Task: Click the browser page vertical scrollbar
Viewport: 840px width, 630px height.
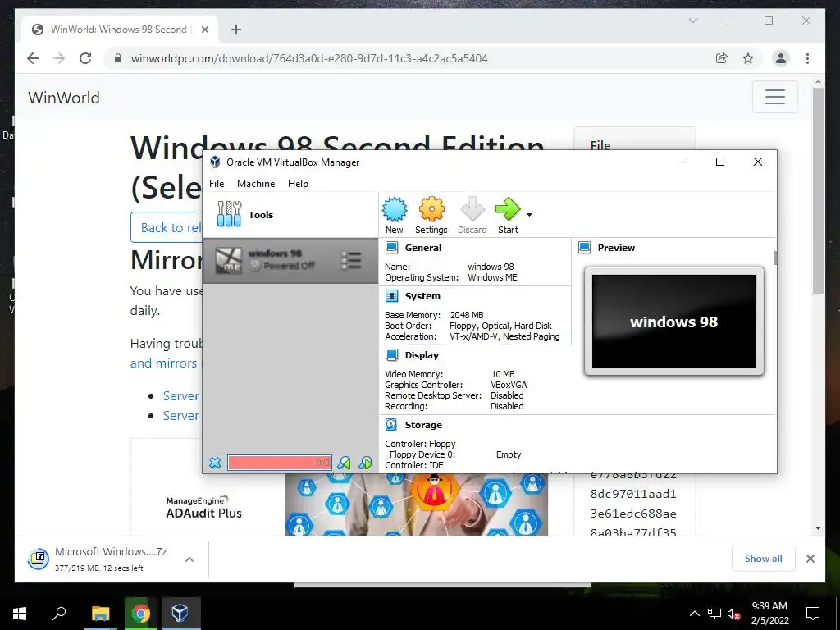Action: tap(818, 190)
